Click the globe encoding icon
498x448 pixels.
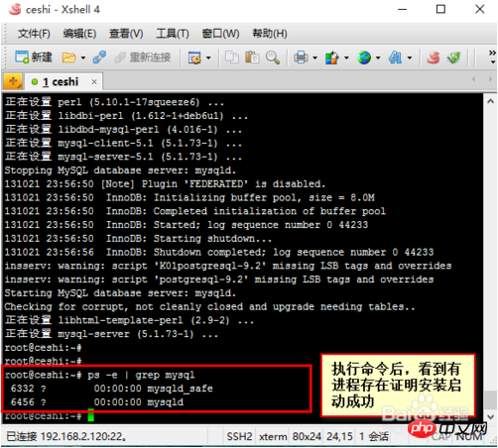364,57
